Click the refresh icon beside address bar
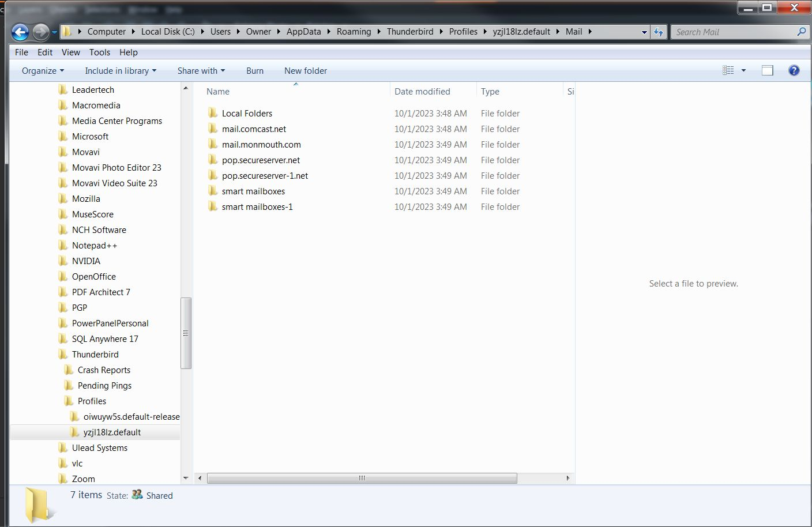The width and height of the screenshot is (812, 527). tap(659, 32)
